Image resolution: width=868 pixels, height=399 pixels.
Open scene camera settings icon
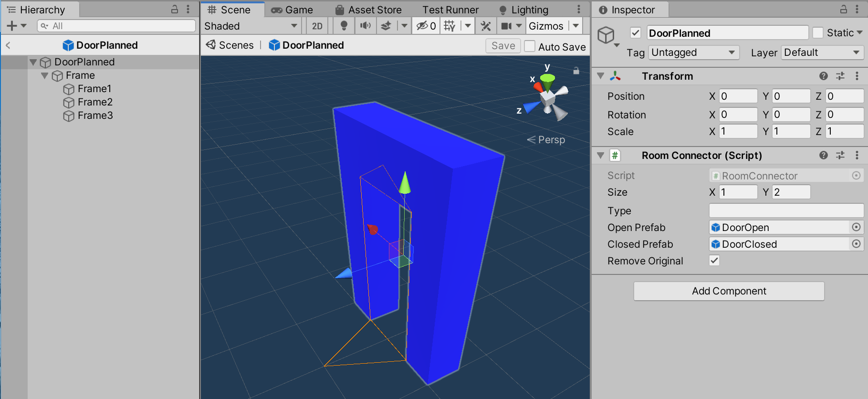pyautogui.click(x=506, y=26)
